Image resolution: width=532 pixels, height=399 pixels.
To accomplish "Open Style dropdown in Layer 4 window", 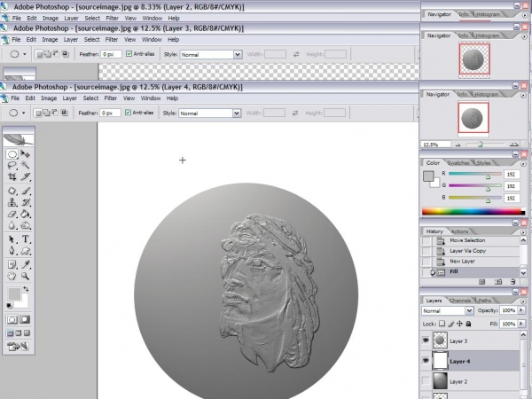I will 237,113.
